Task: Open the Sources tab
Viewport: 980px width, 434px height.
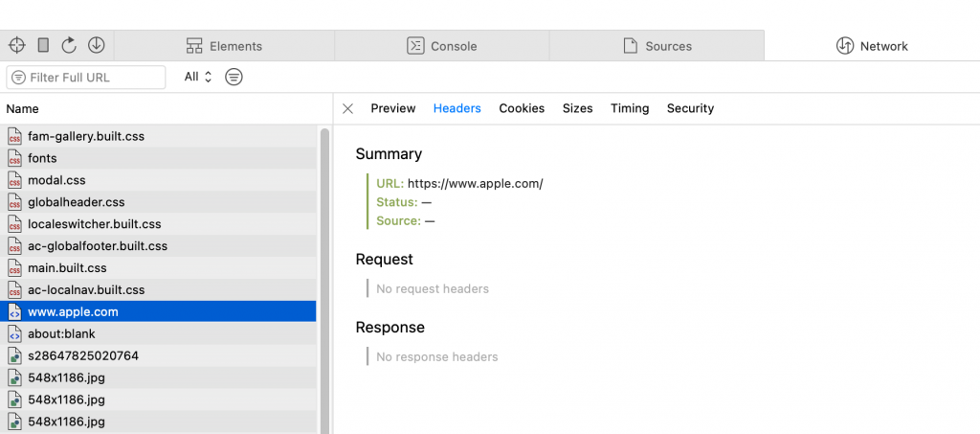Action: point(657,46)
